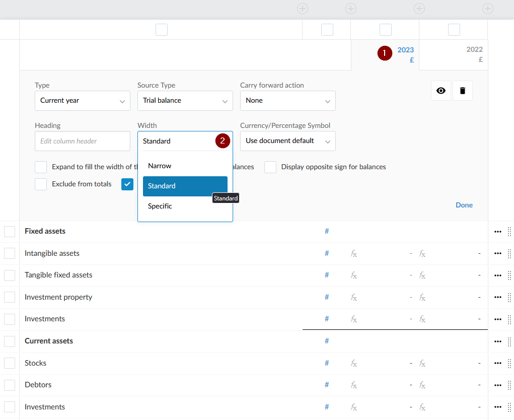This screenshot has width=514, height=420.
Task: Click the # icon on the Current assets row
Action: [327, 341]
